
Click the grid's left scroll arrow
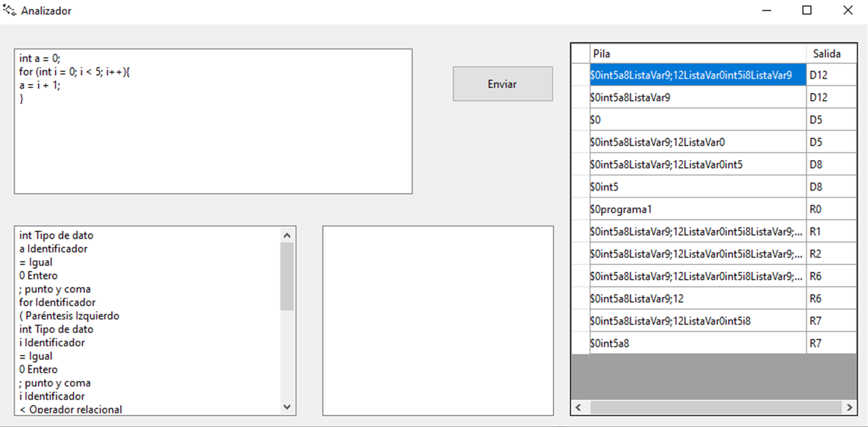[x=578, y=407]
